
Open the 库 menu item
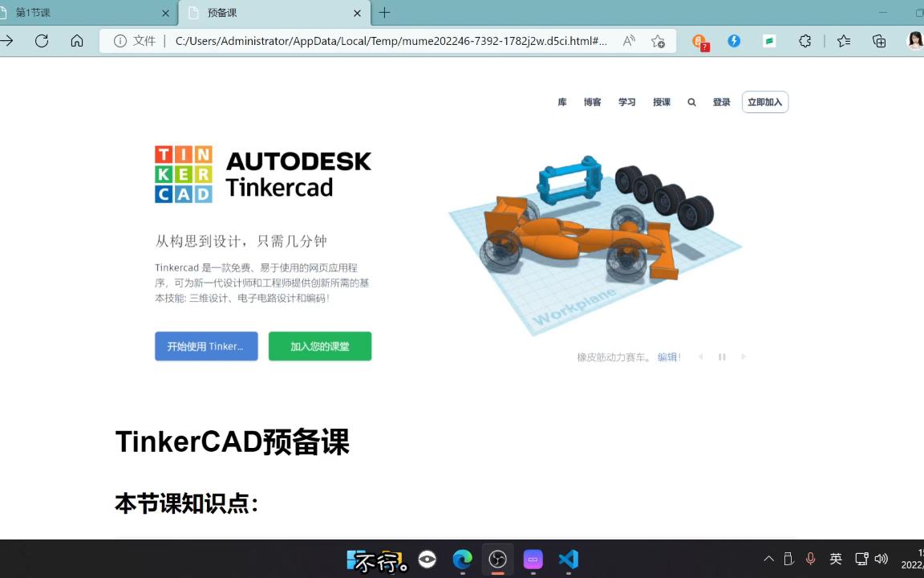[561, 102]
